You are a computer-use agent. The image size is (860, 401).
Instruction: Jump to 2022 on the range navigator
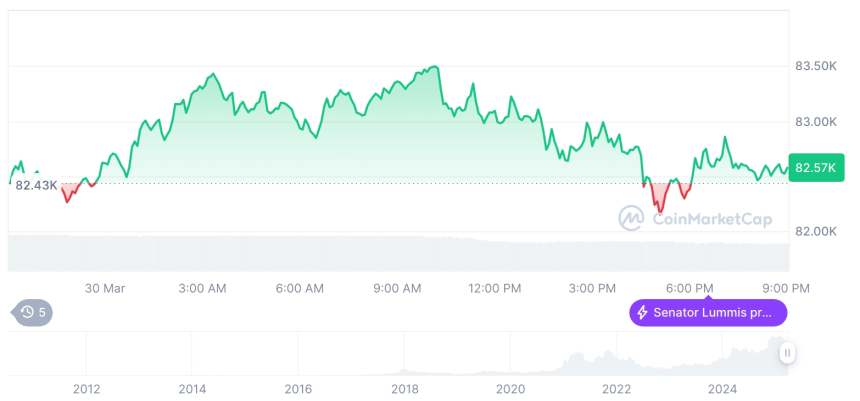click(617, 389)
